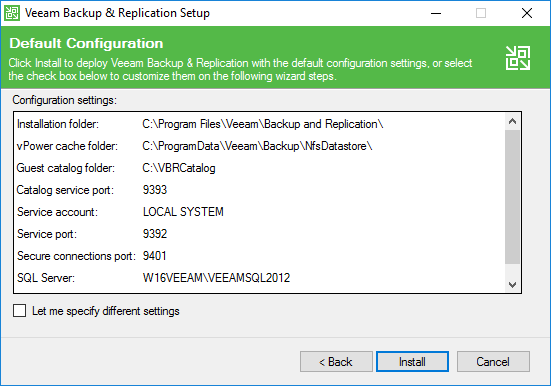Close the Veeam setup window
Screen dimensions: 551x386
[x=527, y=13]
